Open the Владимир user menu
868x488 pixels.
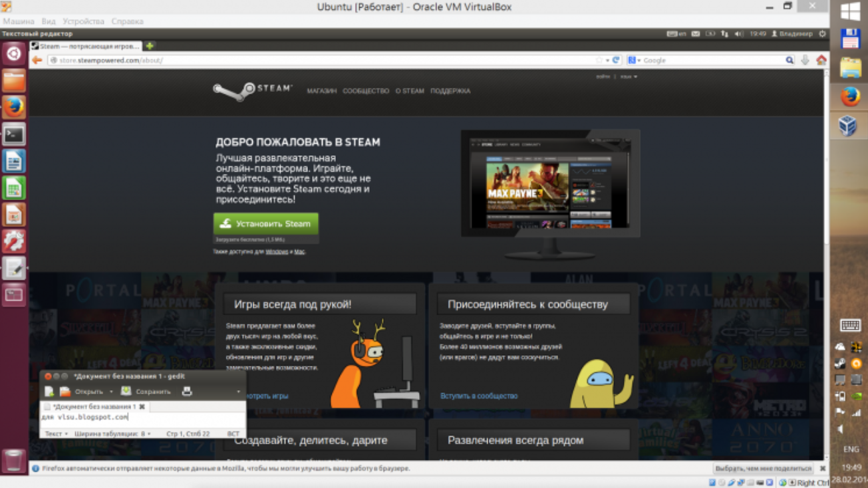click(x=792, y=34)
